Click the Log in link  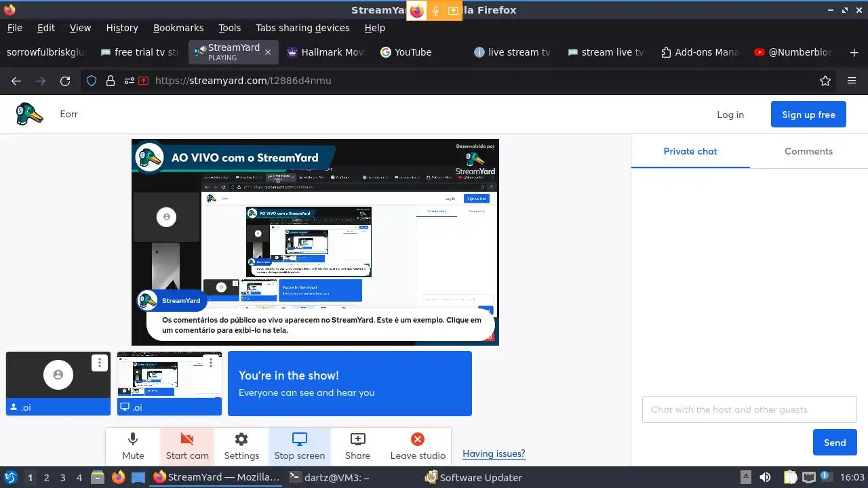[x=730, y=115]
